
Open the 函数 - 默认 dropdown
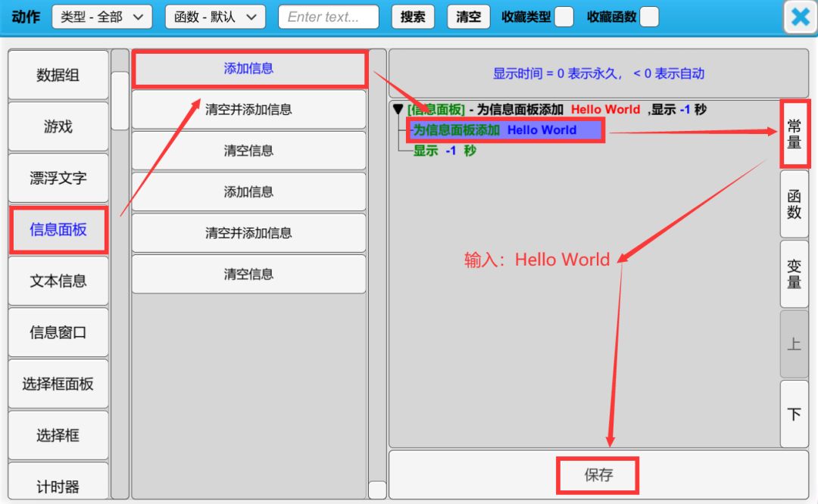click(215, 17)
